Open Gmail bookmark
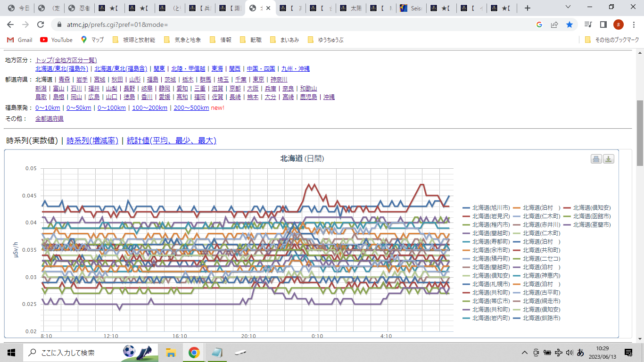The image size is (644, 362). coord(20,40)
